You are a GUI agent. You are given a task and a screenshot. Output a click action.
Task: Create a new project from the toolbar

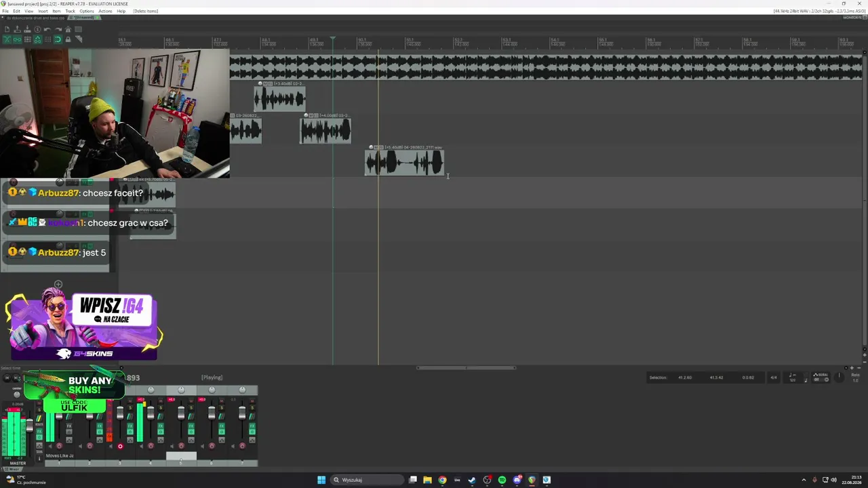click(7, 29)
